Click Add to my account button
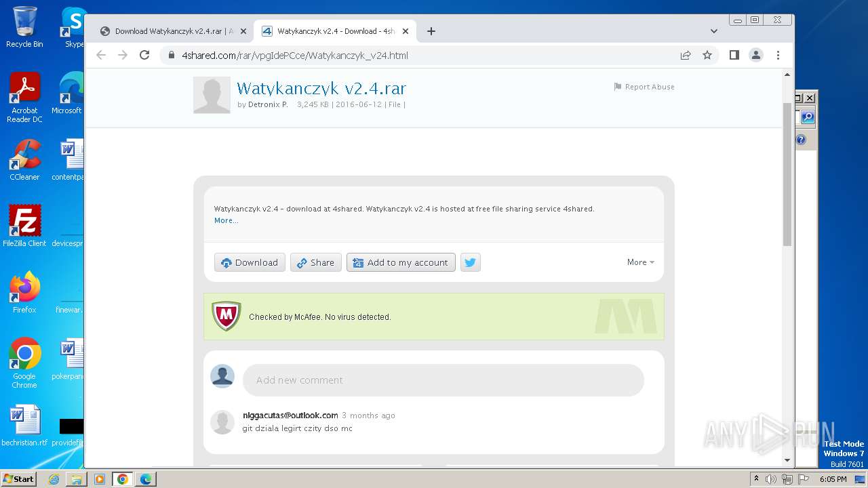Viewport: 868px width, 488px height. coord(401,262)
